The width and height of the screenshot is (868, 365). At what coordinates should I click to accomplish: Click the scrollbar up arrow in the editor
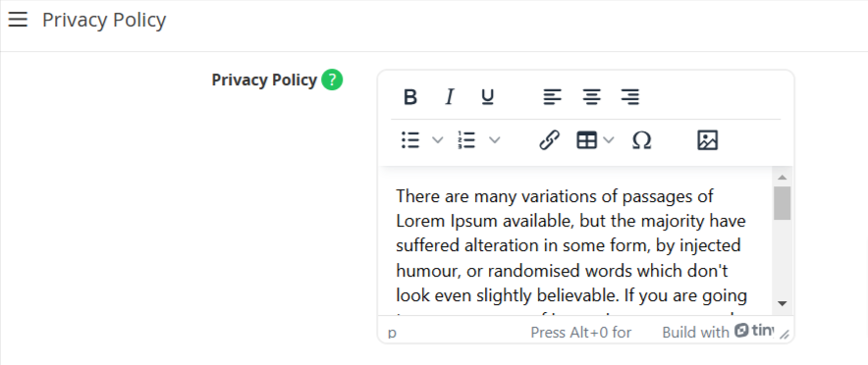pos(783,178)
